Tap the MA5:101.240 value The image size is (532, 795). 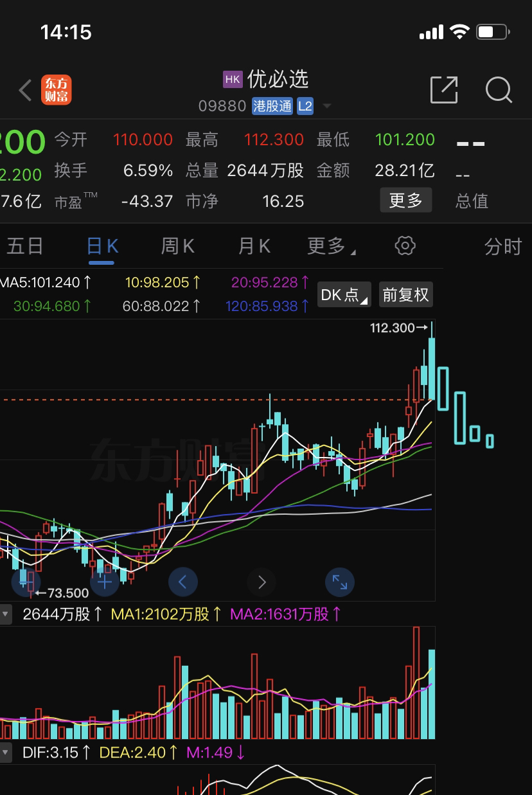pyautogui.click(x=46, y=282)
